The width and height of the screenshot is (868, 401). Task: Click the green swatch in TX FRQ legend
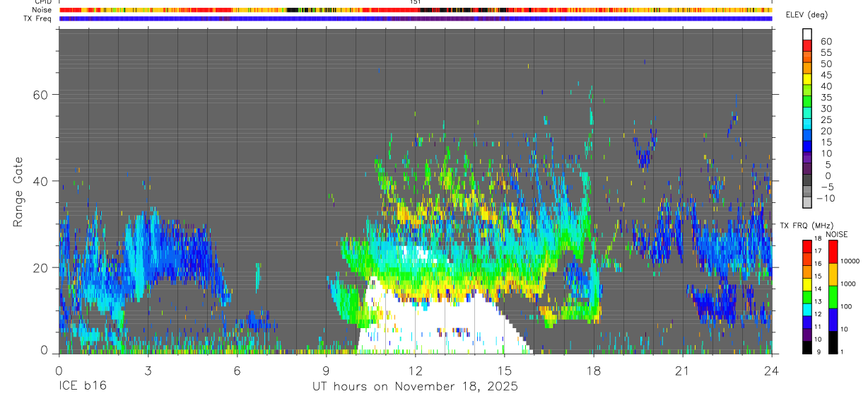pyautogui.click(x=807, y=297)
